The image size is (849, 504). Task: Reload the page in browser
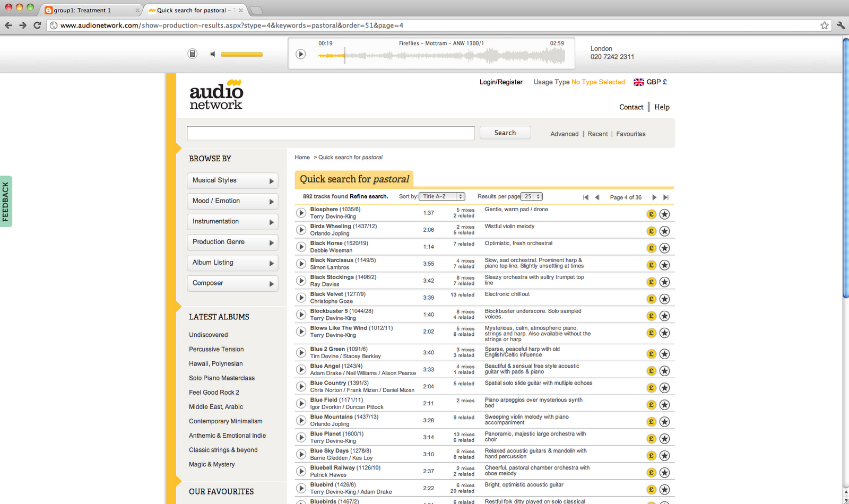(x=37, y=25)
